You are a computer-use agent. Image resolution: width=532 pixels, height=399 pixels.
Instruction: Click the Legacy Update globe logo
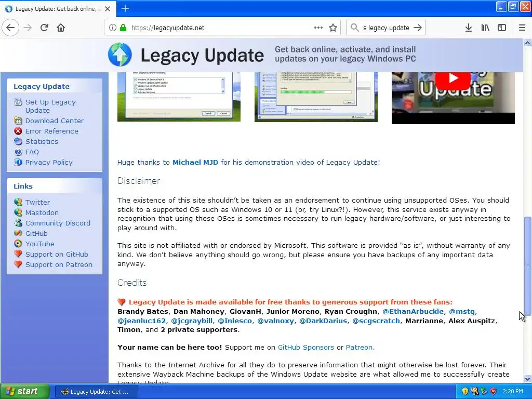pos(120,54)
